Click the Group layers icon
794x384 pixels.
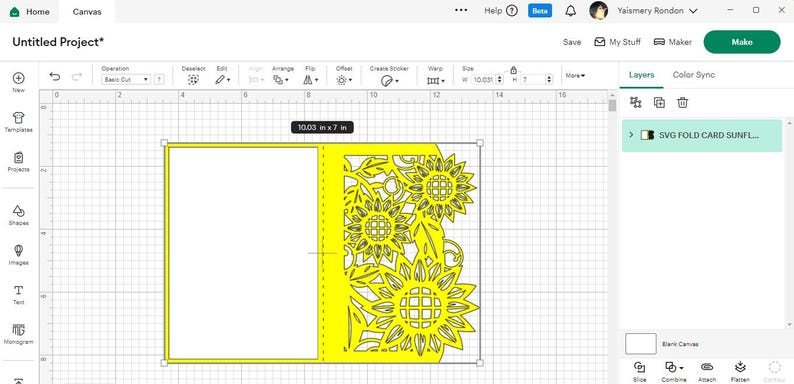636,102
